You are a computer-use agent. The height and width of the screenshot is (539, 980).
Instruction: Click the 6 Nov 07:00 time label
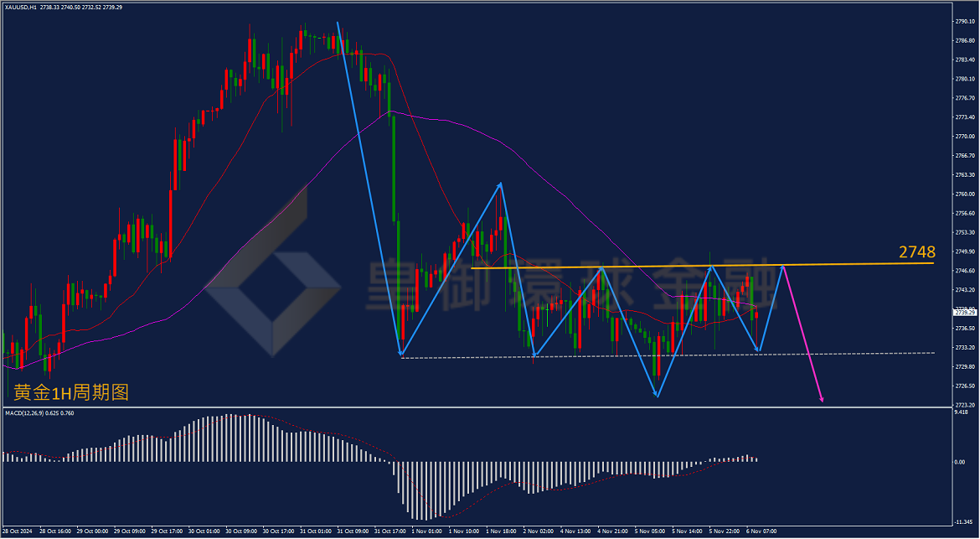click(x=760, y=531)
